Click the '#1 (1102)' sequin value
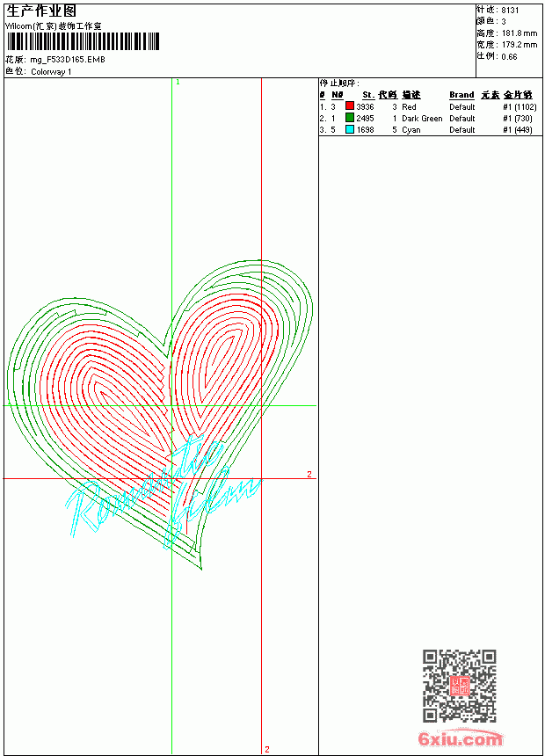Screen dimensions: 545x756 coord(520,107)
